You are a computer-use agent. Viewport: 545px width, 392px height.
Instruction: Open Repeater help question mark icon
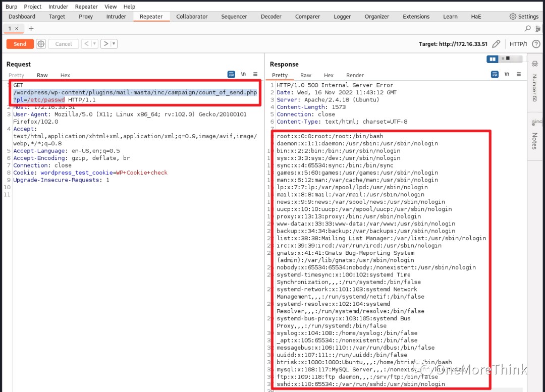click(536, 44)
